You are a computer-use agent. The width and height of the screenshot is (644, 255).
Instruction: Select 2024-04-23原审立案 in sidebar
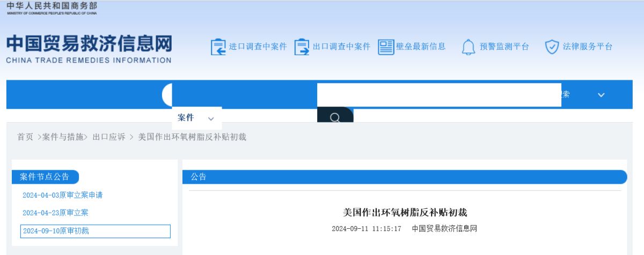(x=55, y=213)
